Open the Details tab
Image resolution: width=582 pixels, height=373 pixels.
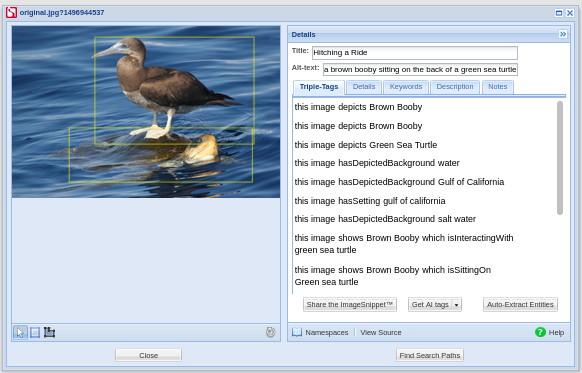364,87
